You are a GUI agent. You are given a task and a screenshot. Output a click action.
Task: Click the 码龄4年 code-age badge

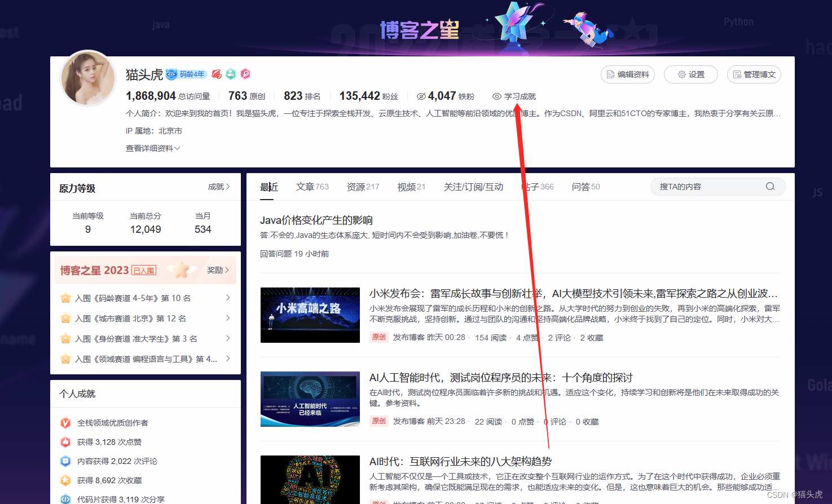pos(186,74)
